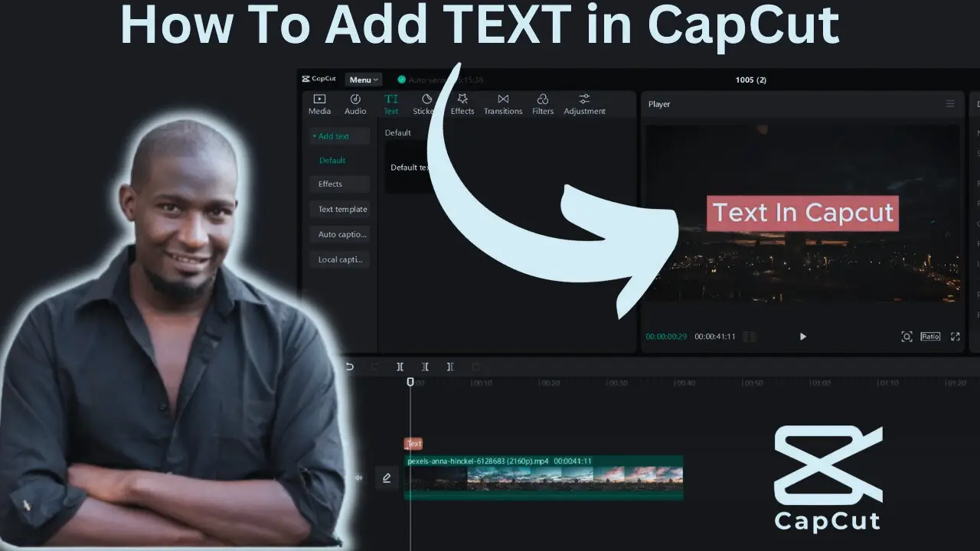
Task: Click the timeline playhead handle
Action: (x=410, y=382)
